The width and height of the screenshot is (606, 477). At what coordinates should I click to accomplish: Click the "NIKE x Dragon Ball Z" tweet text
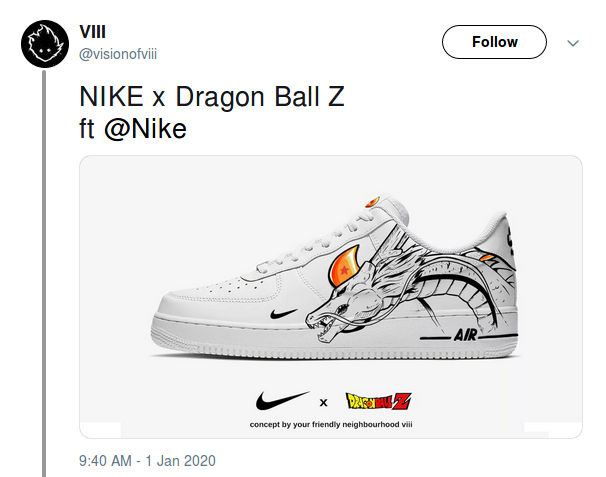(x=211, y=99)
